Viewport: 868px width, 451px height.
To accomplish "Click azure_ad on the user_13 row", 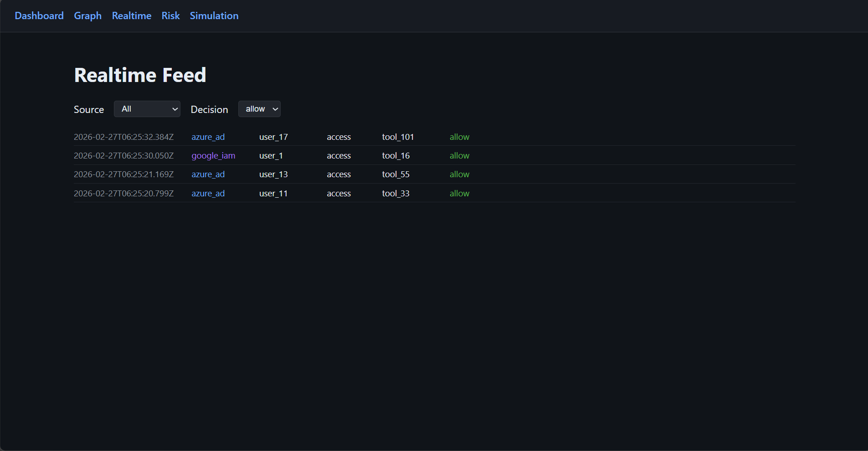I will pos(208,174).
